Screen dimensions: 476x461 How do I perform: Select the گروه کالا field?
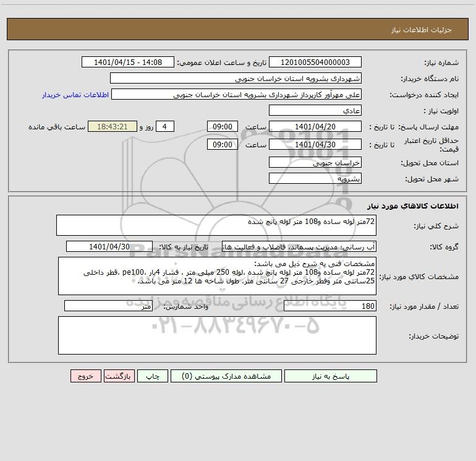pos(299,246)
